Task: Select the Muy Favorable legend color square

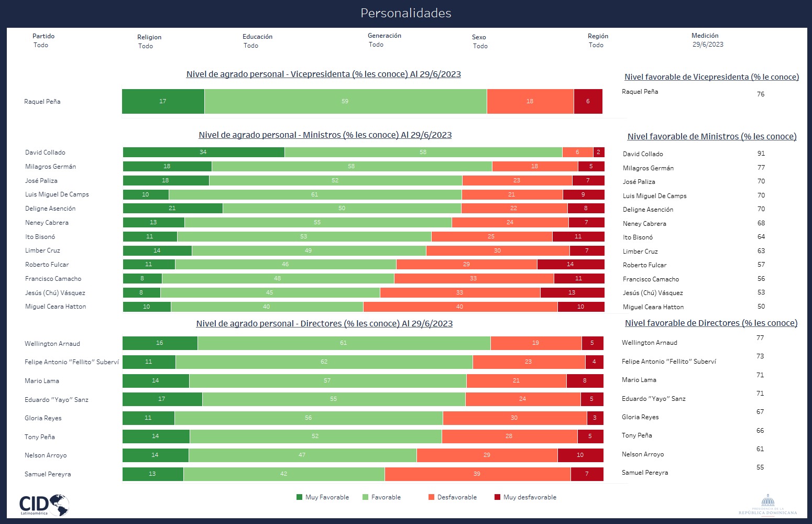Action: point(299,497)
